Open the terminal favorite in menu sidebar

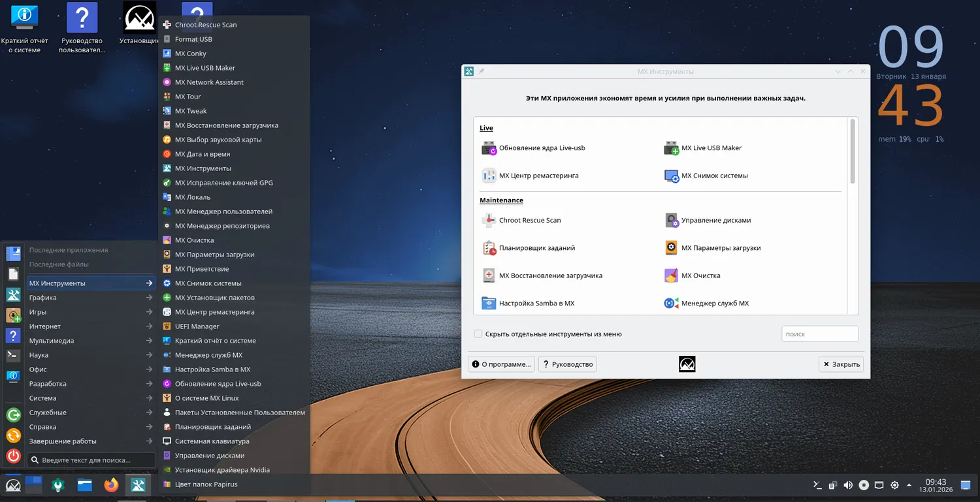[13, 356]
